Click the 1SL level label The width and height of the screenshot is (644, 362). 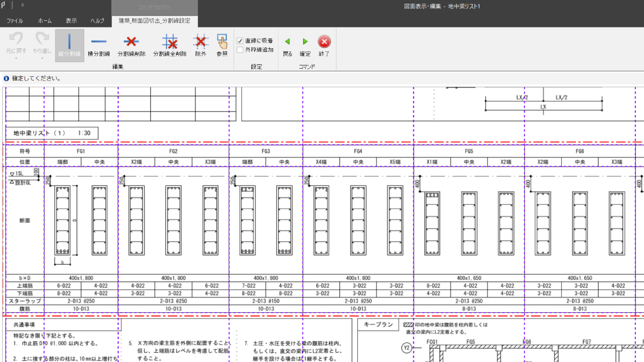coord(19,174)
